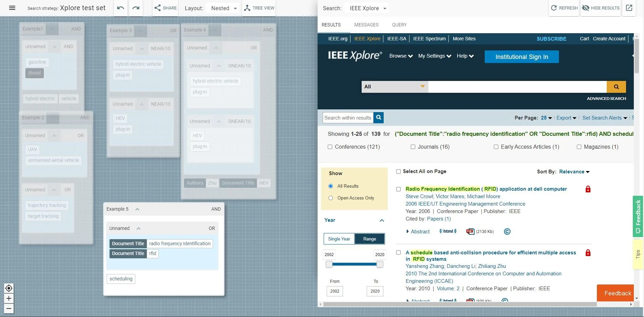Open 2006 IEEE/UT Engineering Management Conference link
The height and width of the screenshot is (317, 644).
465,204
